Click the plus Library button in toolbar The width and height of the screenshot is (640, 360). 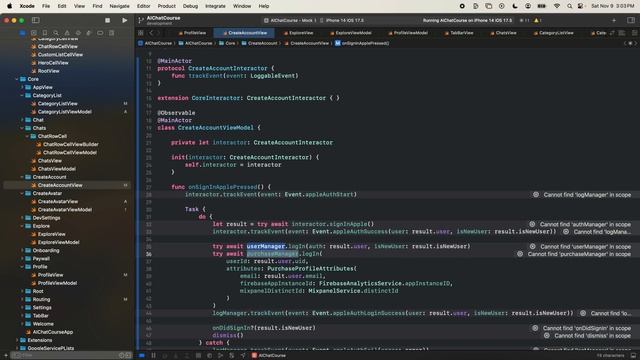[x=614, y=20]
